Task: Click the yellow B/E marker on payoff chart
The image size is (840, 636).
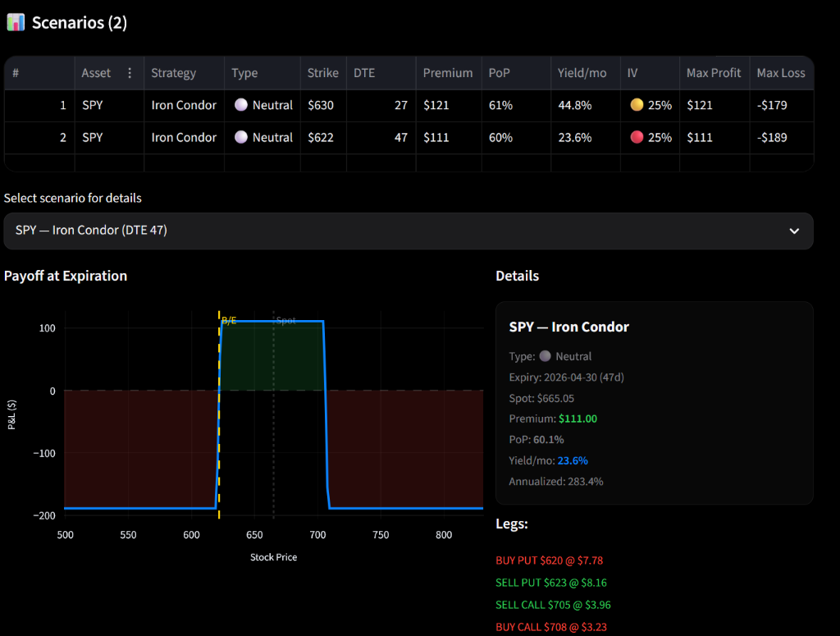Action: [x=229, y=320]
